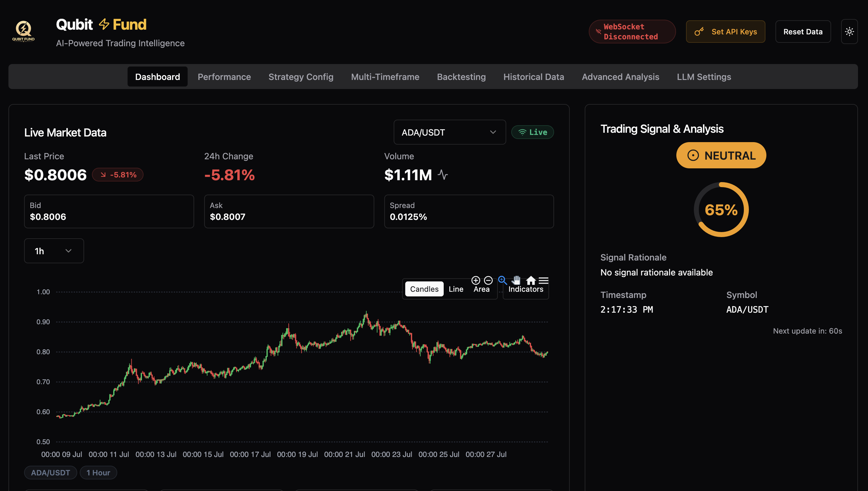
Task: Click the volume waveform icon beside $1.11M
Action: [x=442, y=175]
